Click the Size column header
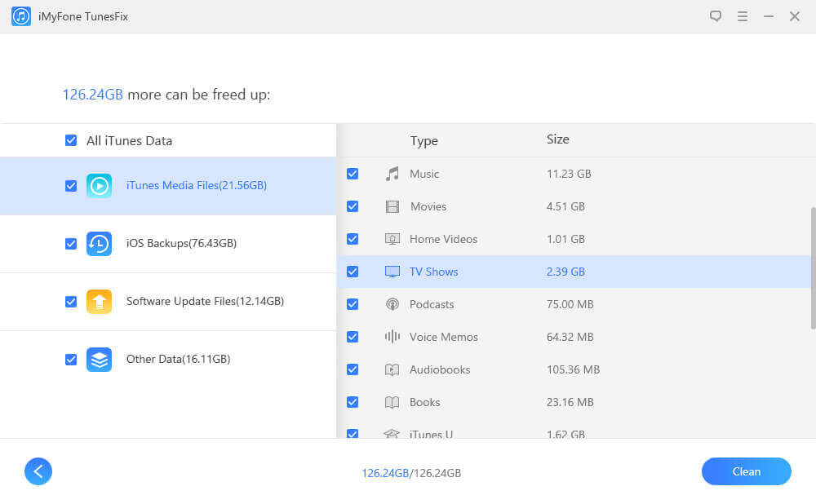Image resolution: width=816 pixels, height=504 pixels. (558, 139)
